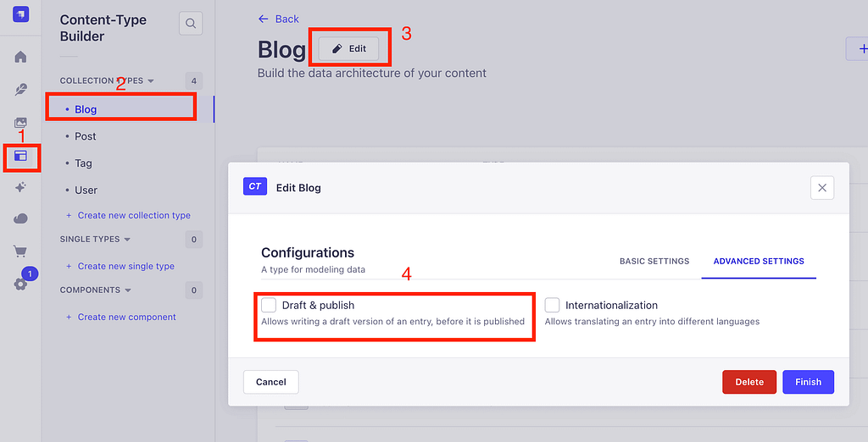
Task: Collapse the Single Types section
Action: coord(95,239)
